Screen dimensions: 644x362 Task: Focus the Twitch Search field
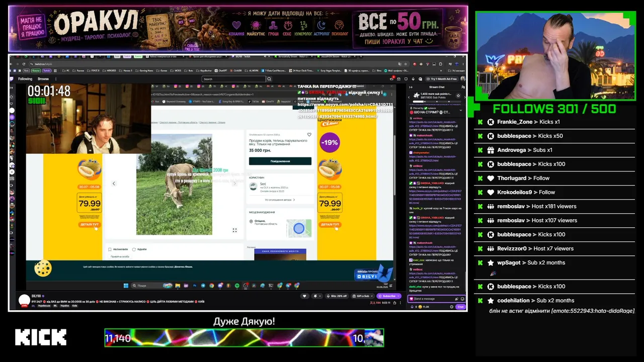click(233, 79)
